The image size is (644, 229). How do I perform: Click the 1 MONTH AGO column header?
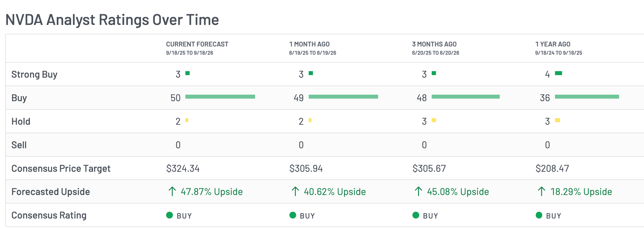[x=309, y=44]
